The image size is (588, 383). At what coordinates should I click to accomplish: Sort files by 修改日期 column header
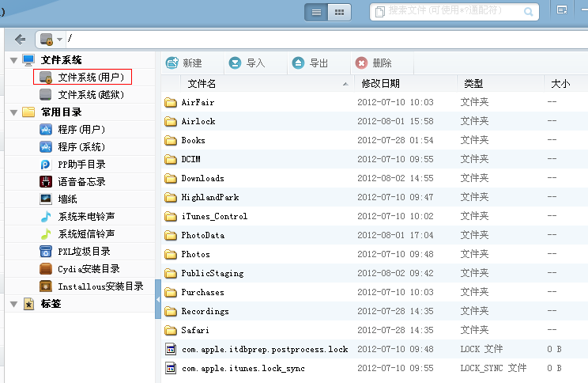(380, 83)
